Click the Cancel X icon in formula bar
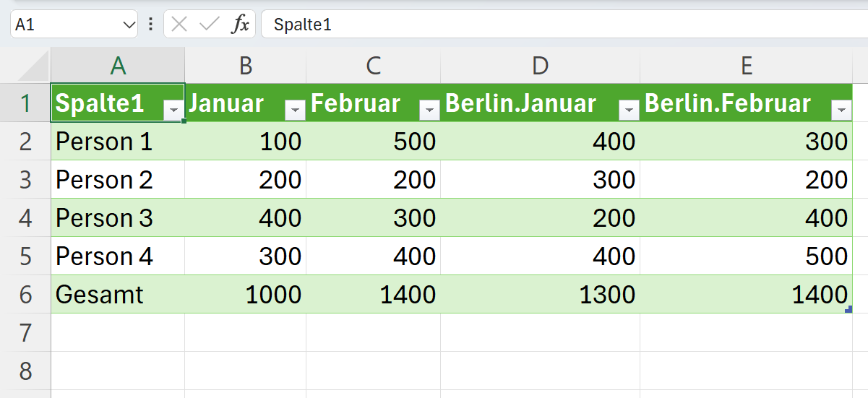The height and width of the screenshot is (398, 868). tap(180, 25)
